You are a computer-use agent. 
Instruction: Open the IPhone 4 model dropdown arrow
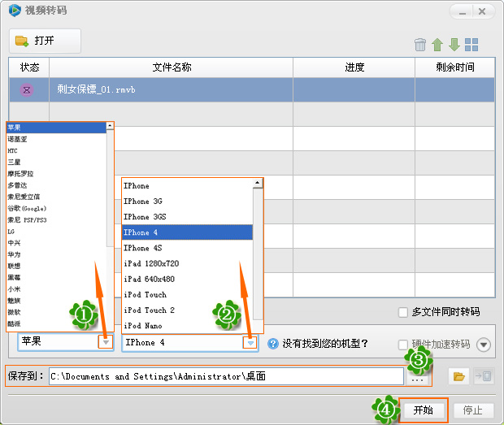click(250, 343)
